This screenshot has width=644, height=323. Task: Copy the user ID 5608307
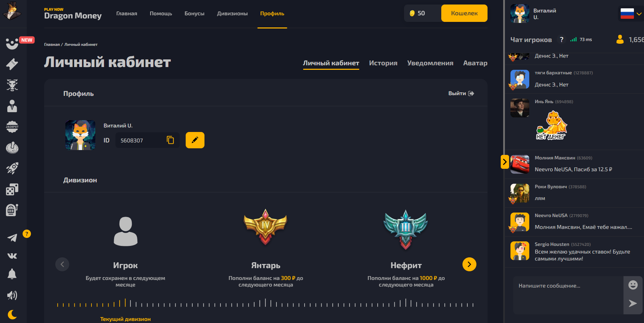170,140
